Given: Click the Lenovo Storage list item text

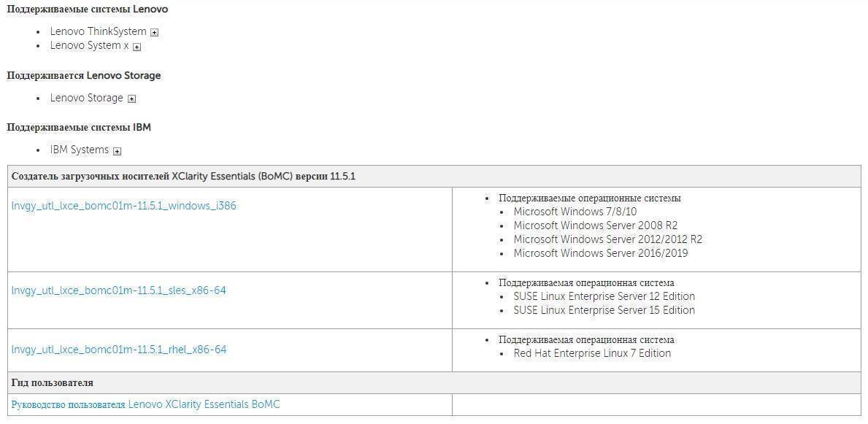Looking at the screenshot, I should pos(86,98).
